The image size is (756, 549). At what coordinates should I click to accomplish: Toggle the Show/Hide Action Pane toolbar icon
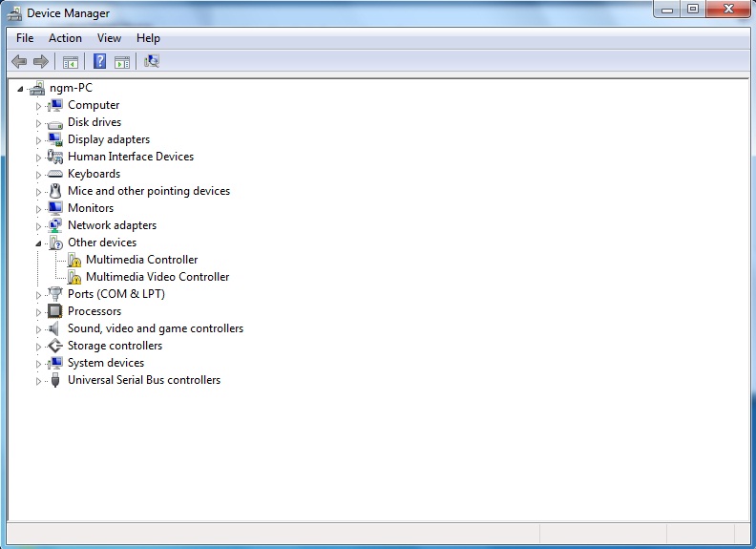coord(122,62)
